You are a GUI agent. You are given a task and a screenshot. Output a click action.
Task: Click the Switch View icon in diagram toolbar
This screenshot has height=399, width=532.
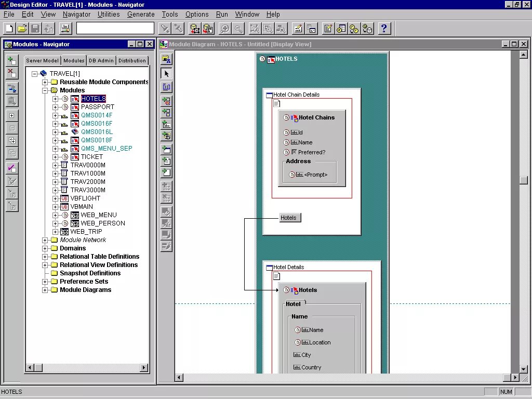coord(166,87)
